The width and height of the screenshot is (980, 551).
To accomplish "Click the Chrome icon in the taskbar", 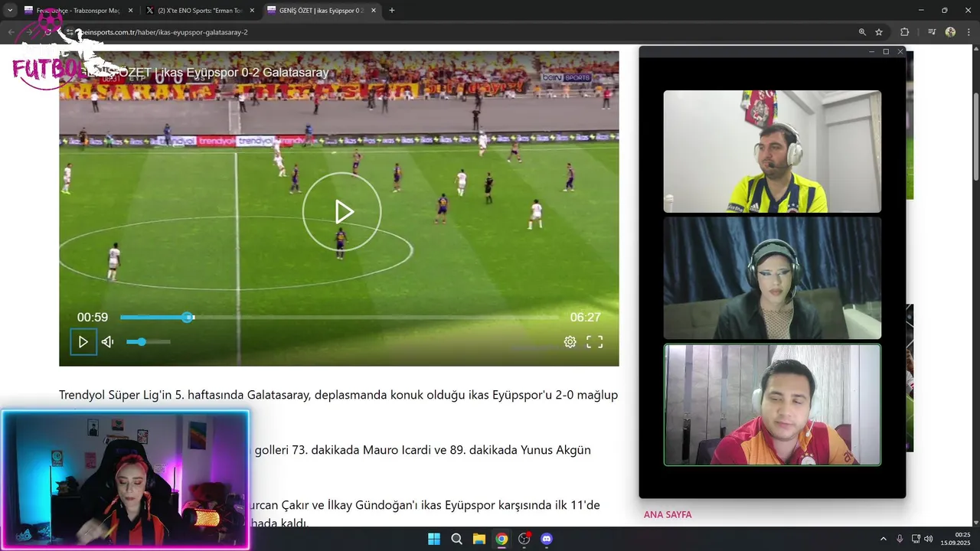I will (501, 539).
